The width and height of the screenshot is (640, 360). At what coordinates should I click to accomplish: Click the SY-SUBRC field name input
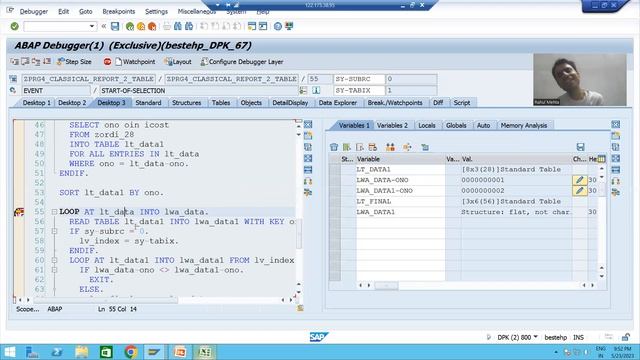pos(359,79)
